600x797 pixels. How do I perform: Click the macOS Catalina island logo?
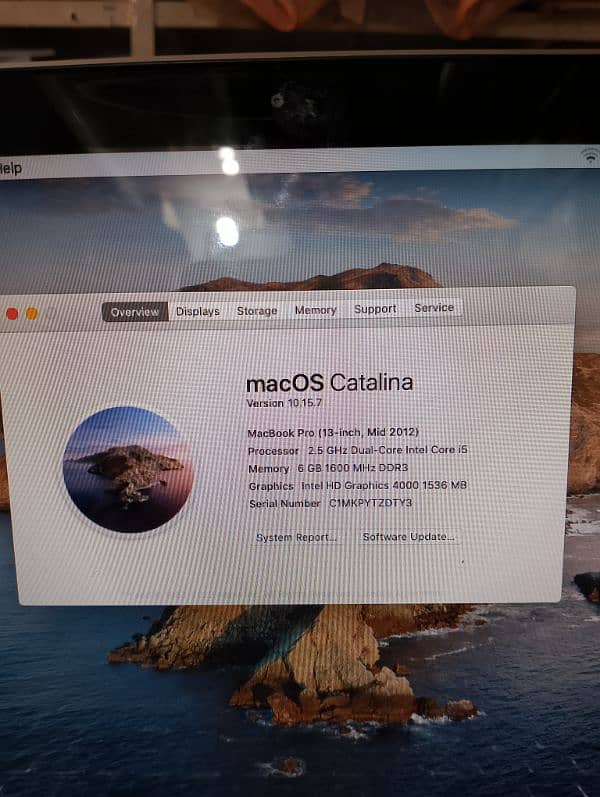pyautogui.click(x=126, y=468)
